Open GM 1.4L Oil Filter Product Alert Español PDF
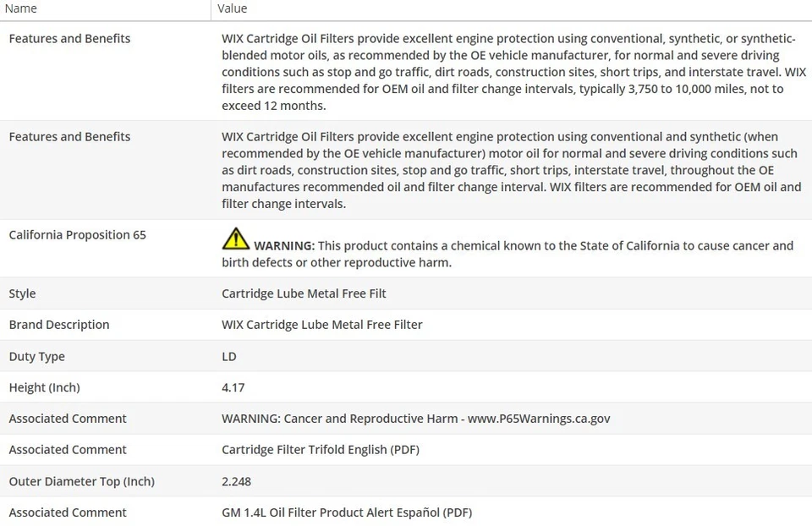This screenshot has height=526, width=812. coord(347,512)
